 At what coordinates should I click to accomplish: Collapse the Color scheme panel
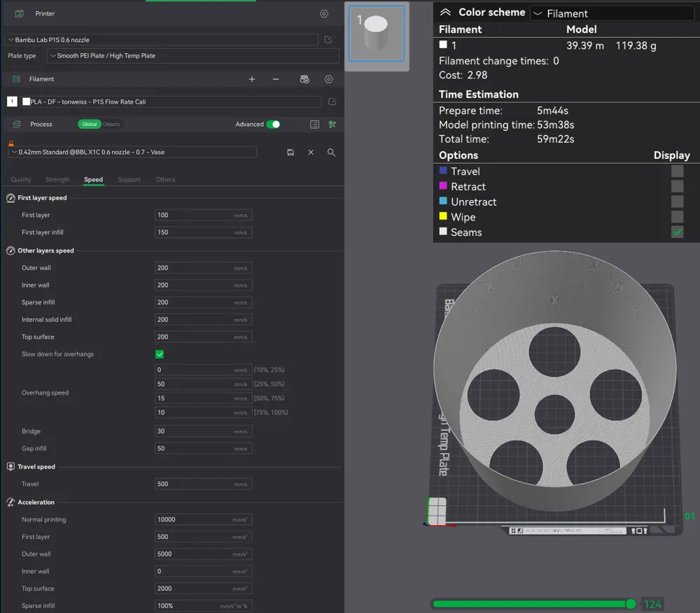coord(445,13)
